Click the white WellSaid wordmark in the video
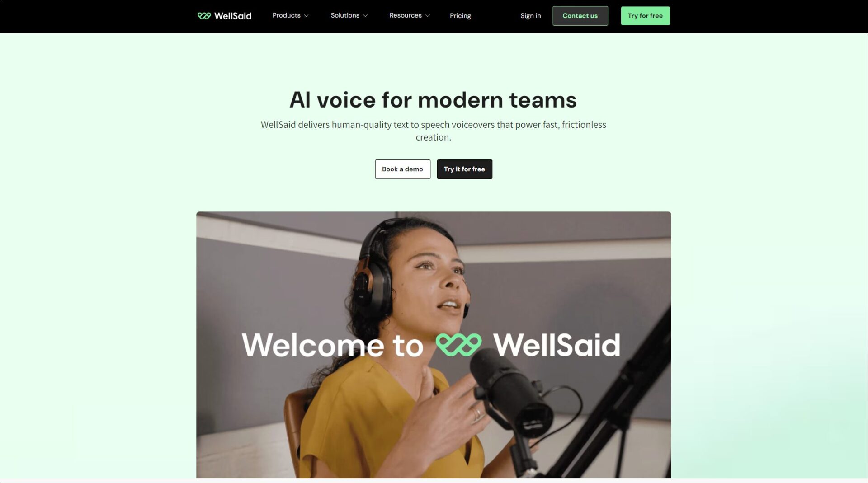The image size is (868, 483). point(557,345)
